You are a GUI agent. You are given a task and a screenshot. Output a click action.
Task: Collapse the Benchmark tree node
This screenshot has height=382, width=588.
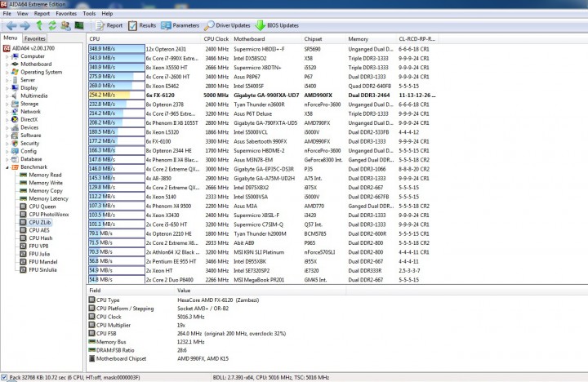(7, 167)
